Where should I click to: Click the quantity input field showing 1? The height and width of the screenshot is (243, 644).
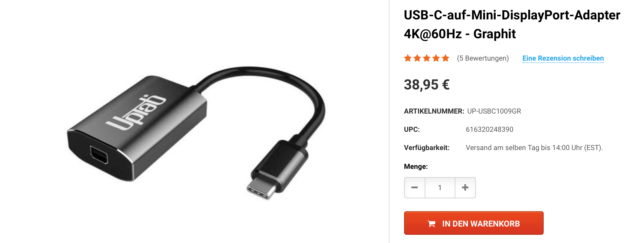tap(440, 188)
